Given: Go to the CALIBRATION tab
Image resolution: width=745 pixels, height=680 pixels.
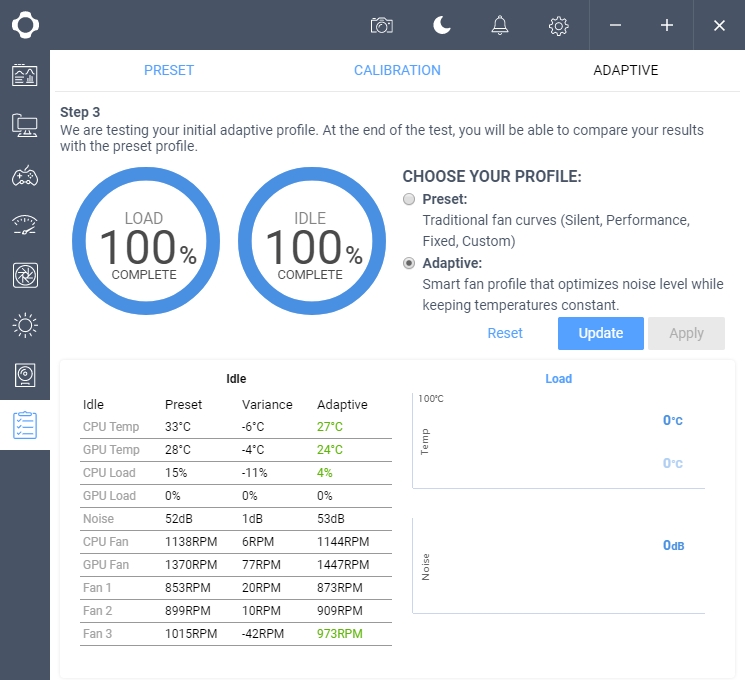Looking at the screenshot, I should click(397, 70).
